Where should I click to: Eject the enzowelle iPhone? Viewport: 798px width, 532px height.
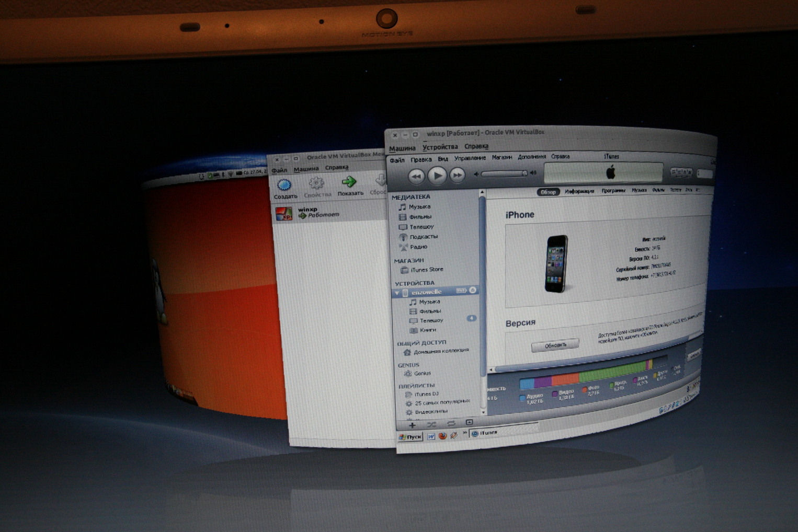click(x=473, y=290)
